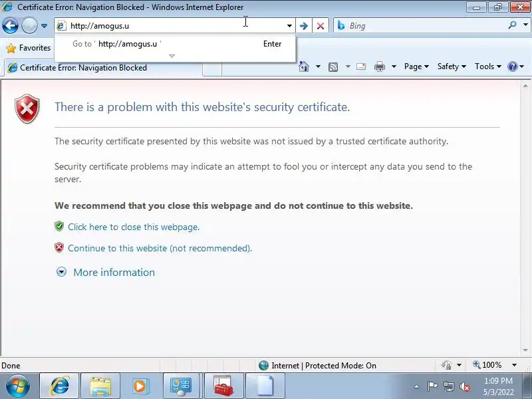The width and height of the screenshot is (532, 399).
Task: Click the address bar URL field
Action: tap(176, 26)
